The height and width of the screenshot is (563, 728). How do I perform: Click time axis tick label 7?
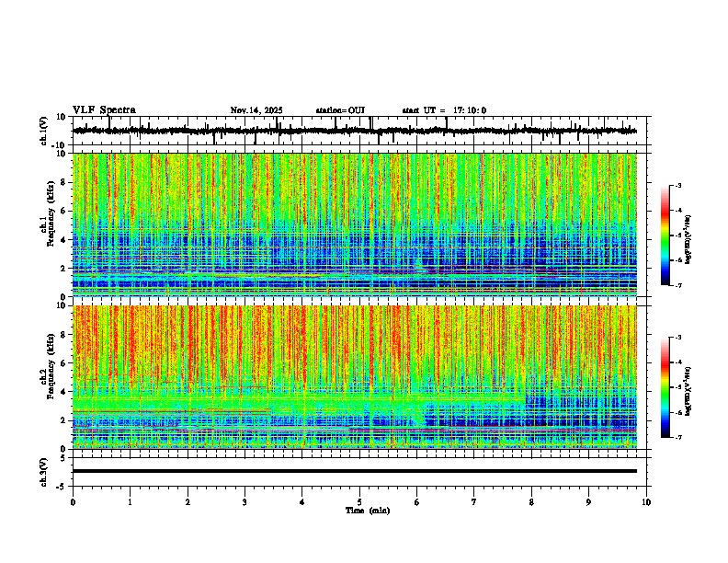coord(474,502)
